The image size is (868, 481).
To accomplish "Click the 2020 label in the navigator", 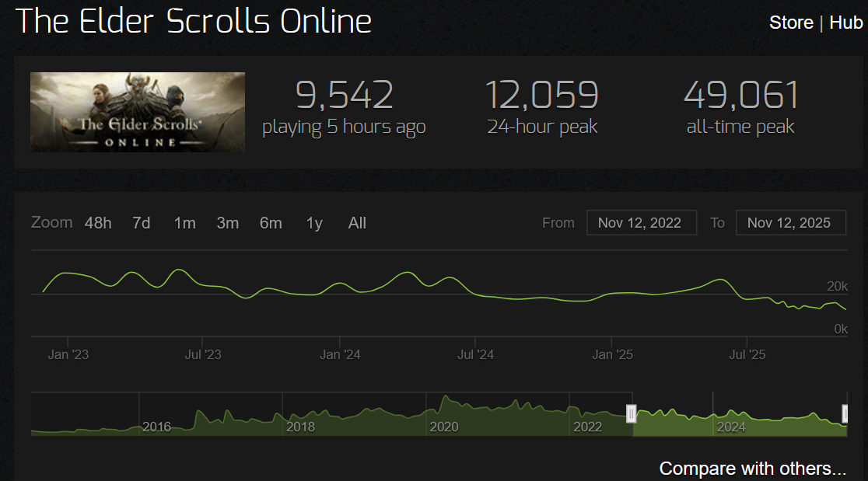I will [x=444, y=427].
